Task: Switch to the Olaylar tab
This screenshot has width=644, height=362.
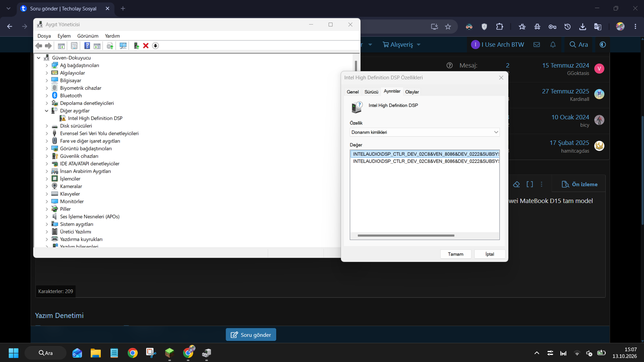Action: point(412,92)
